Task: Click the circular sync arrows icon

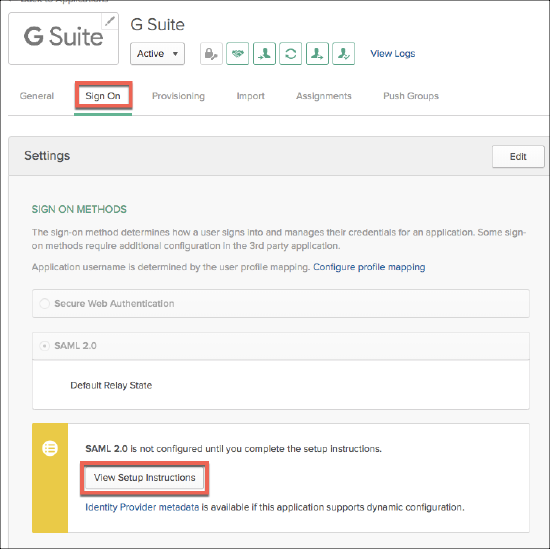Action: (x=290, y=54)
